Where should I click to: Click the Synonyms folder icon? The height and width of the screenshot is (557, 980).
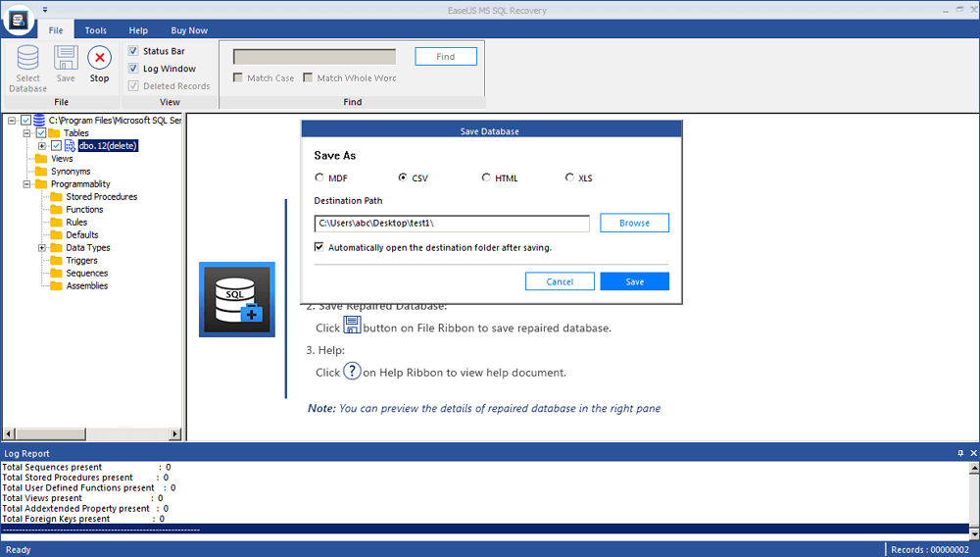point(41,172)
